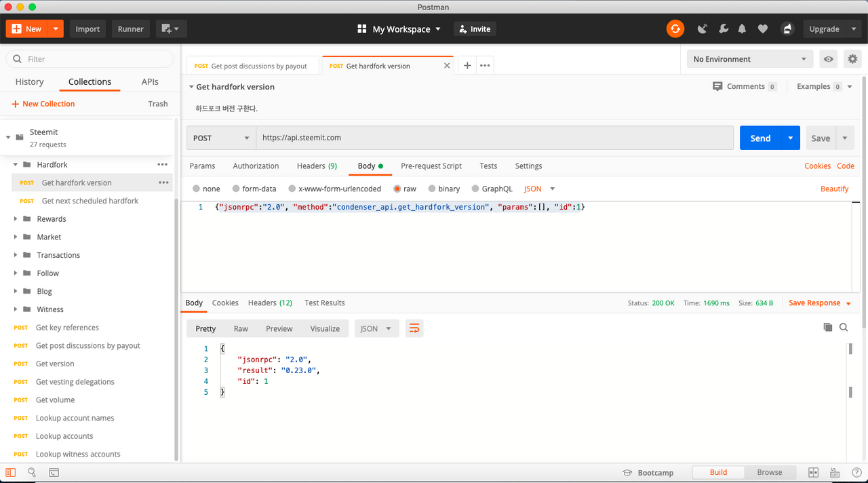Toggle the sidebar using the status bar icon
The height and width of the screenshot is (483, 868).
coord(11,472)
